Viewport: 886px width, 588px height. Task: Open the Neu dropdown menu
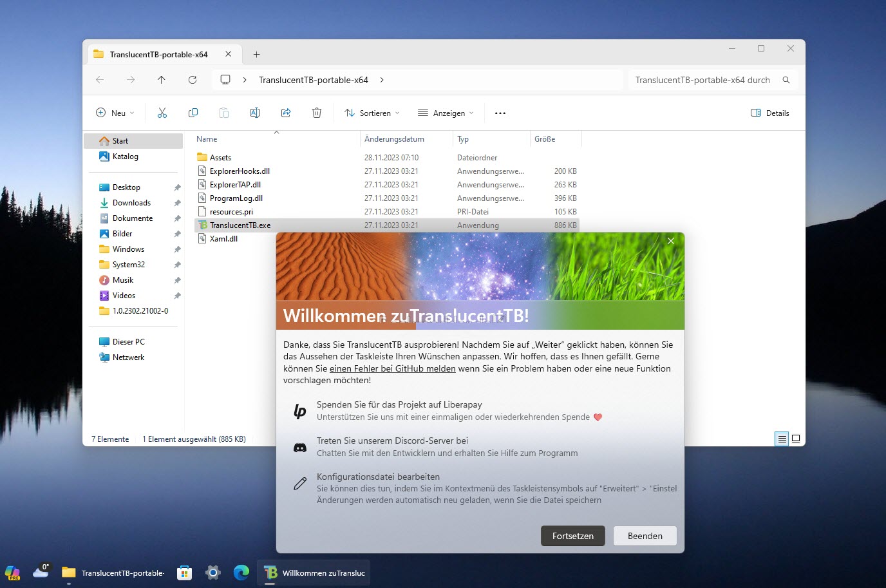[x=115, y=113]
